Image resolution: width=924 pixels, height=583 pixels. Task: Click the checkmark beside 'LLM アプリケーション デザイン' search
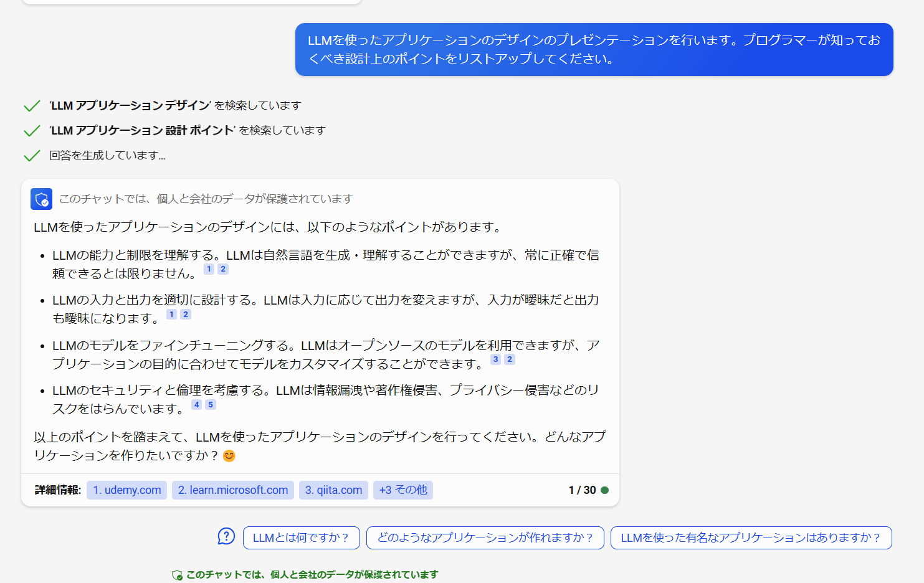32,106
